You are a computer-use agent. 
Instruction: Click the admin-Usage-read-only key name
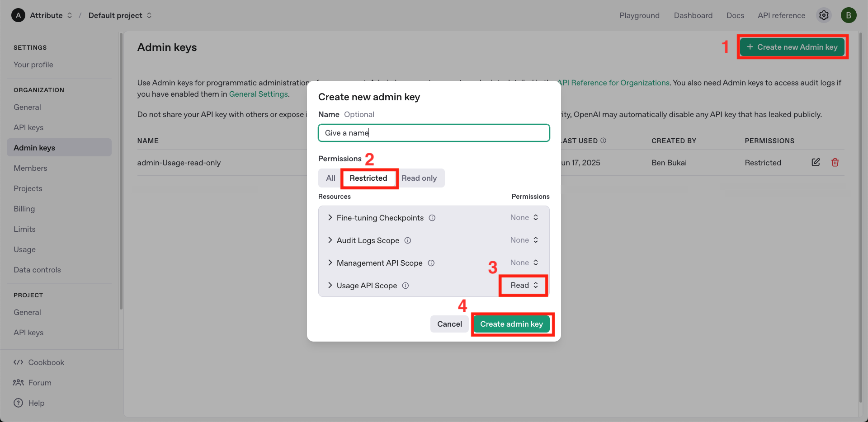pyautogui.click(x=179, y=163)
